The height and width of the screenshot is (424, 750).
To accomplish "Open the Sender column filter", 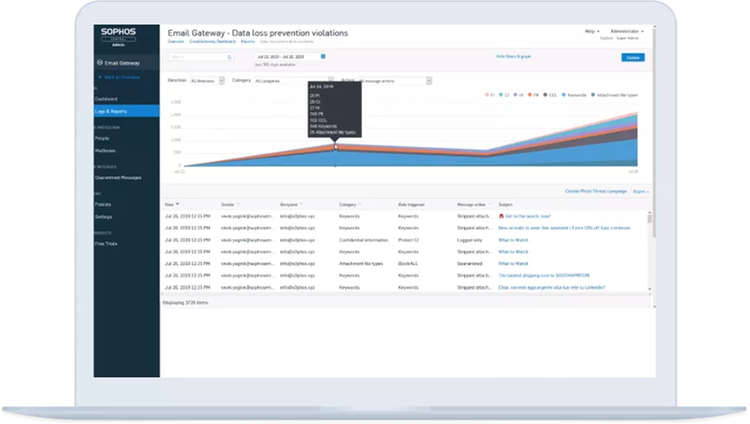I will click(238, 204).
